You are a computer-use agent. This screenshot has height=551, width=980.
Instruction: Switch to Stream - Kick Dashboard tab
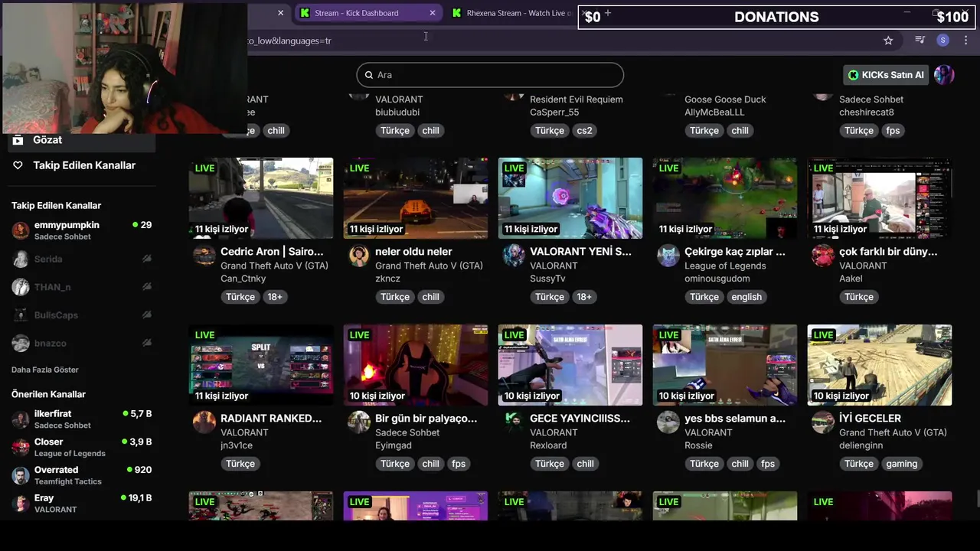pyautogui.click(x=367, y=13)
